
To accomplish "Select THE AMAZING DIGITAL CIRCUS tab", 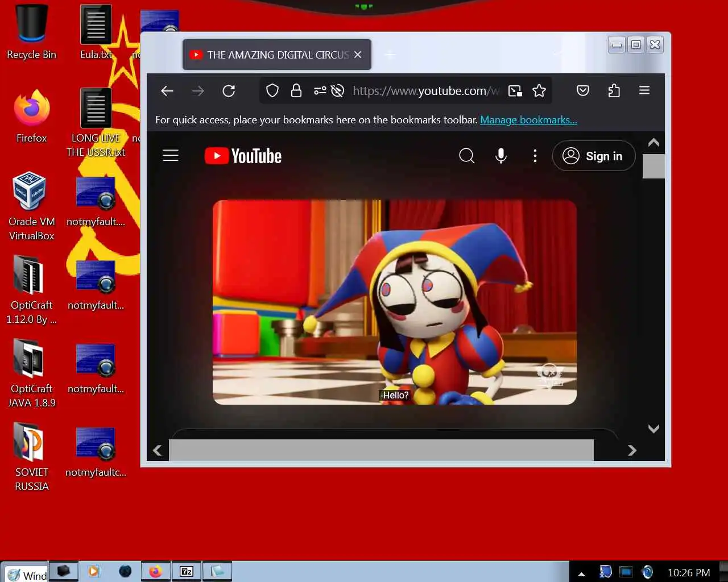I will 277,55.
